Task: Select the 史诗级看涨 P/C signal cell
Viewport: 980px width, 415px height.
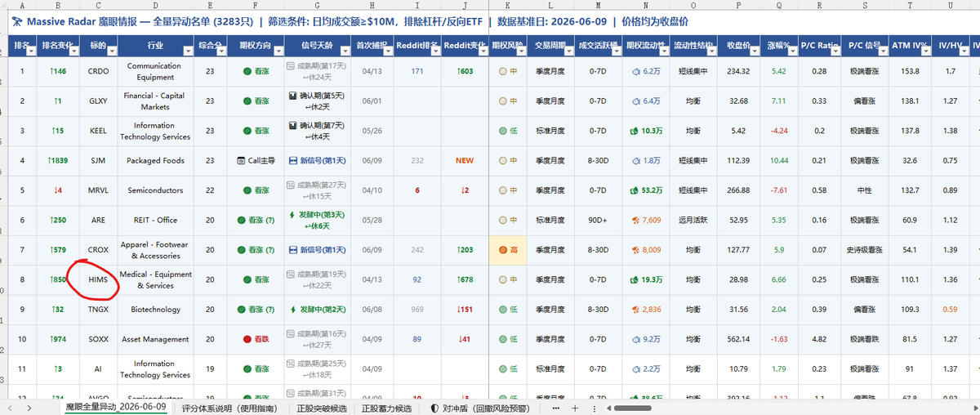Action: pyautogui.click(x=866, y=250)
